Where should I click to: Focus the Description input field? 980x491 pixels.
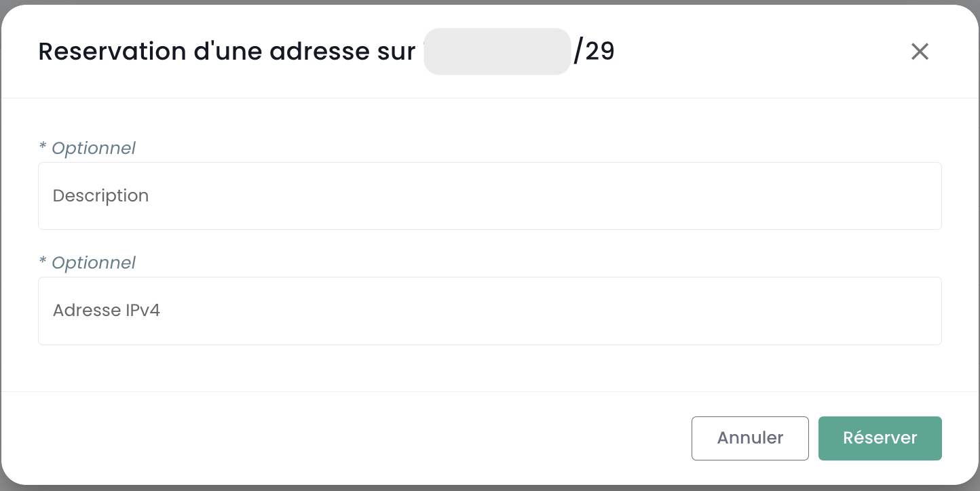[489, 196]
